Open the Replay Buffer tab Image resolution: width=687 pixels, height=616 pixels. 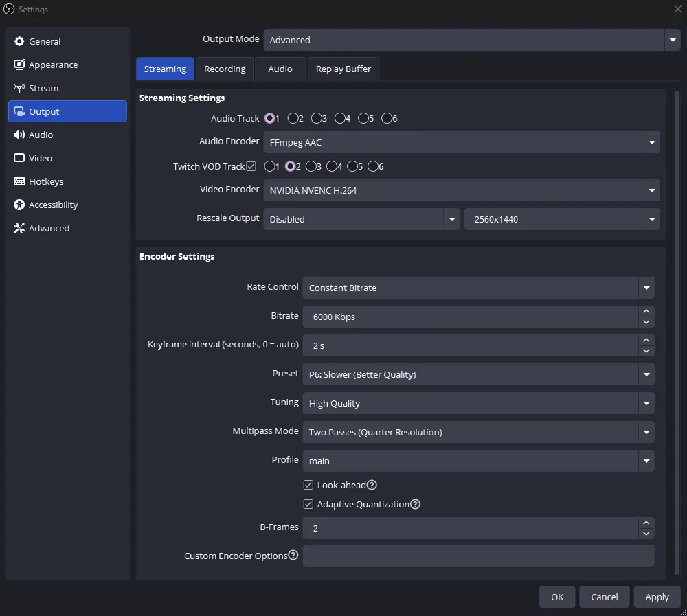(343, 69)
